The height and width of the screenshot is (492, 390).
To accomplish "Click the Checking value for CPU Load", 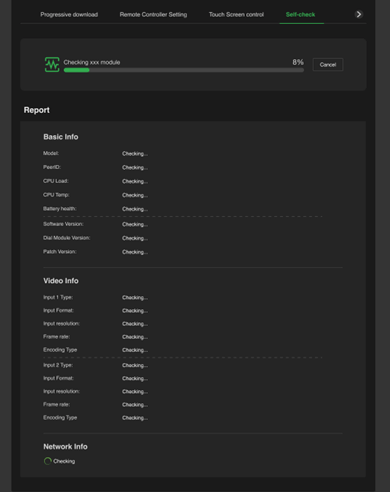I will click(x=135, y=181).
